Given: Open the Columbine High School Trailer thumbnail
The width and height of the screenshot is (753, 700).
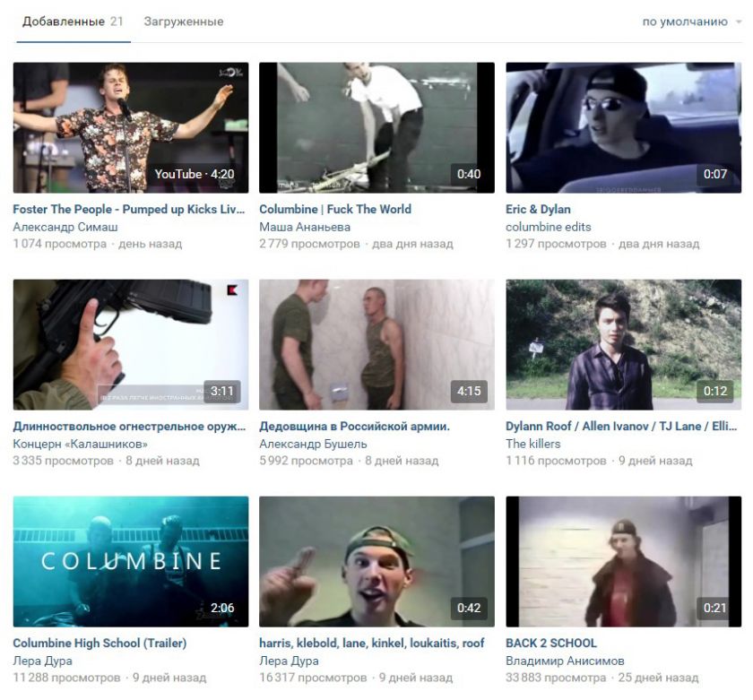Looking at the screenshot, I should [131, 562].
